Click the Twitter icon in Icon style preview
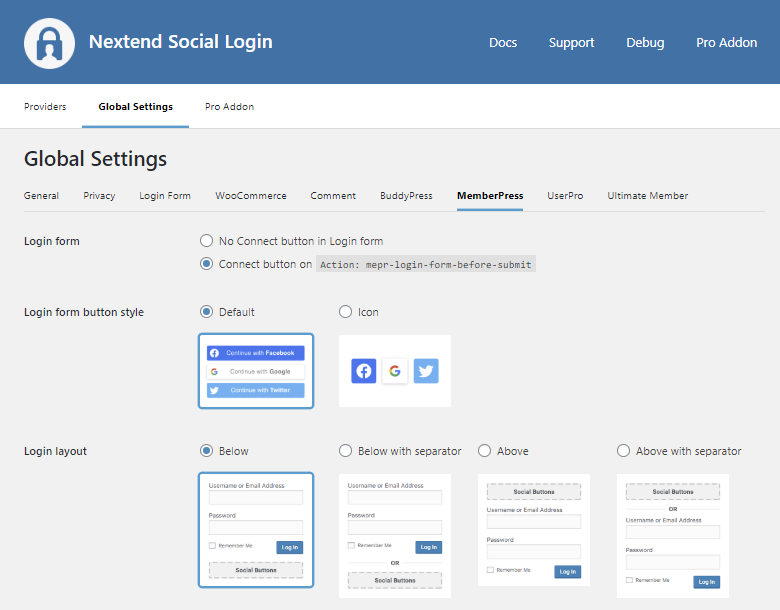 point(426,371)
